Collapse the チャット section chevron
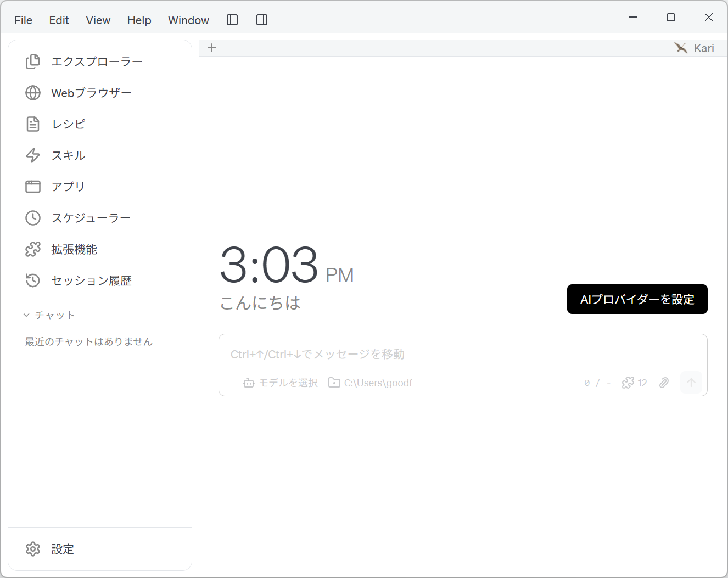 pos(26,315)
